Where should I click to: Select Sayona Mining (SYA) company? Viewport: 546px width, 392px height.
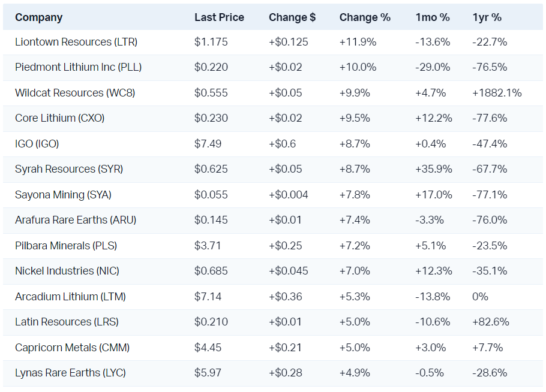point(63,195)
